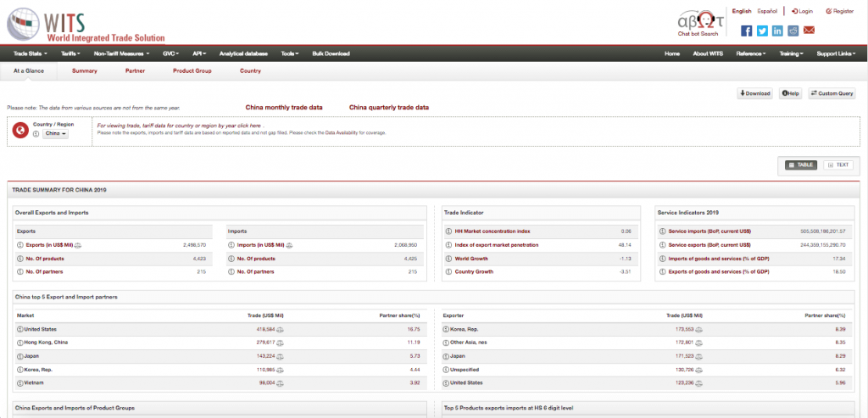The image size is (868, 418).
Task: Expand the API menu
Action: point(199,53)
